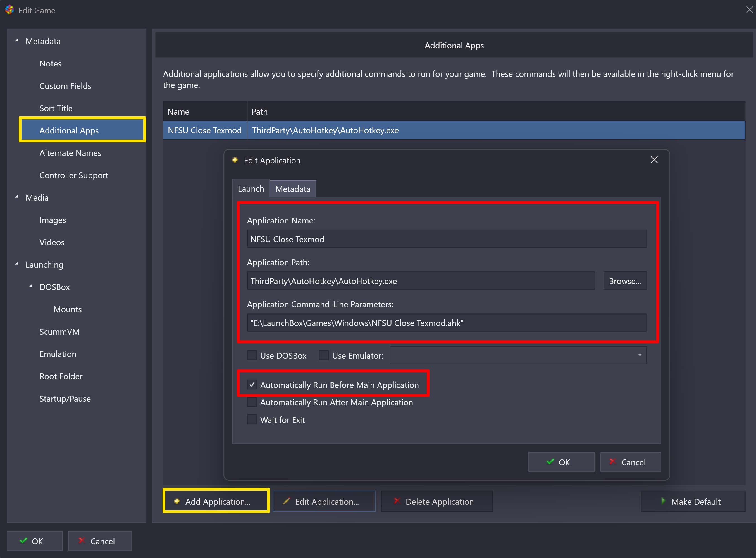Screen dimensions: 756x558
Task: Open Custom Fields in the sidebar
Action: pos(65,86)
